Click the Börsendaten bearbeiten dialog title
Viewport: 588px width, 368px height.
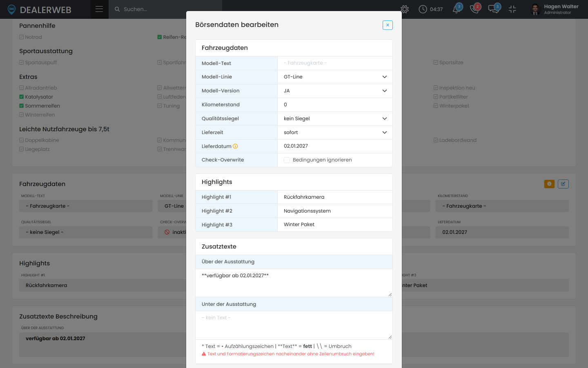click(x=237, y=25)
